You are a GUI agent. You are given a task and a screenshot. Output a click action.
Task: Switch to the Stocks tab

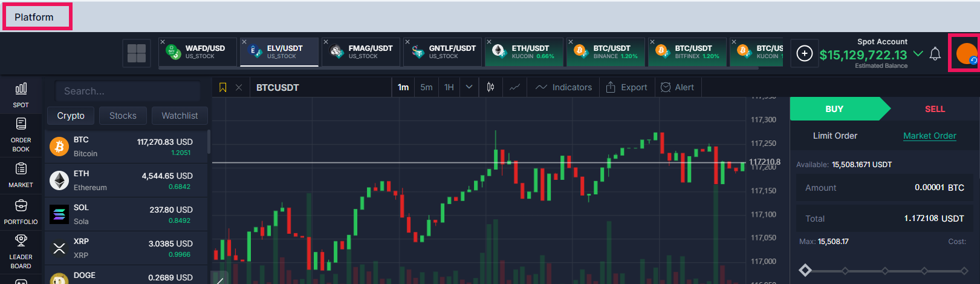click(x=123, y=116)
